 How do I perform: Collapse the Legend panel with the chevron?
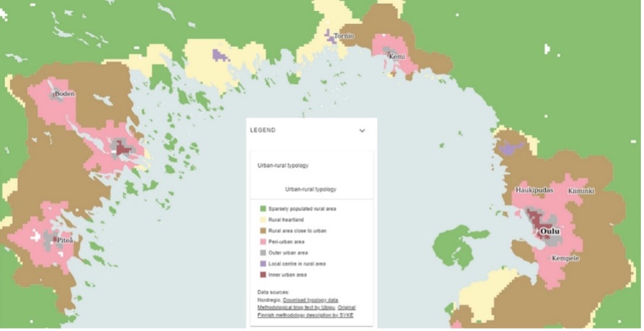pyautogui.click(x=362, y=131)
